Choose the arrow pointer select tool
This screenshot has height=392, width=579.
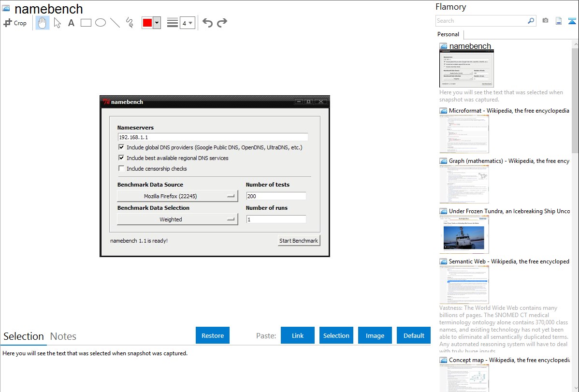pos(57,23)
